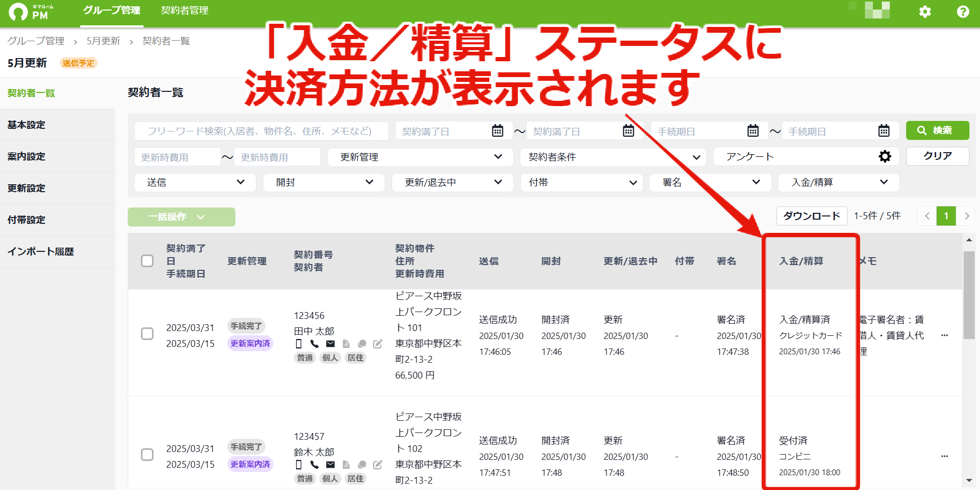Open calendar for second 契約満了日 field
The width and height of the screenshot is (980, 490).
pos(628,130)
